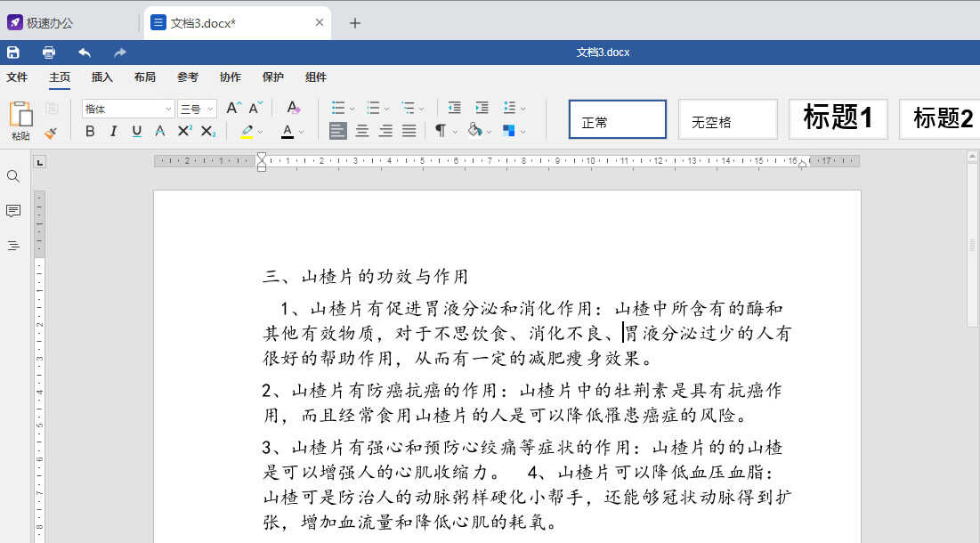The height and width of the screenshot is (543, 980).
Task: Toggle left text alignment
Action: (337, 131)
